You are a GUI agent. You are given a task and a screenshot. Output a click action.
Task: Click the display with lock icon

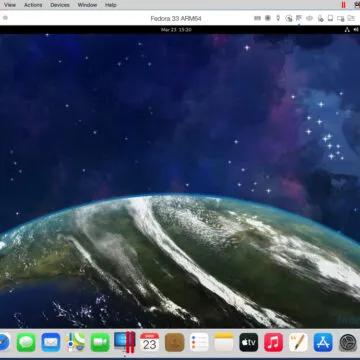[x=340, y=18]
